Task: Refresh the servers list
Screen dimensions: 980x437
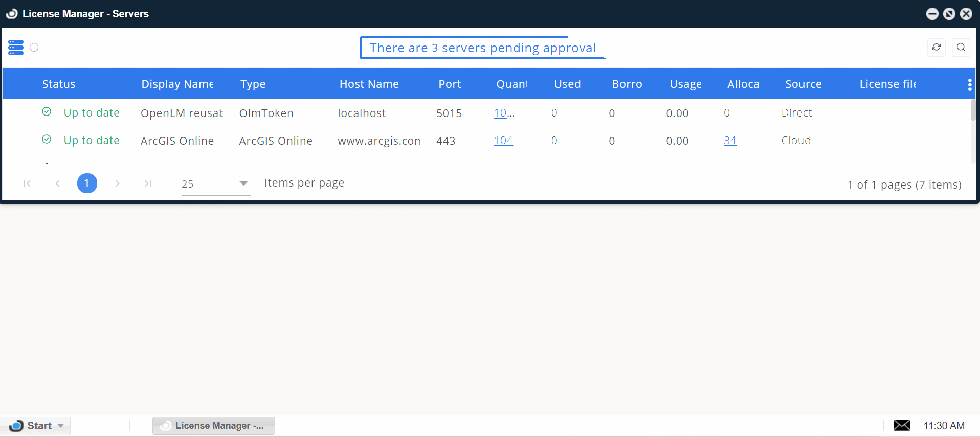Action: (x=936, y=48)
